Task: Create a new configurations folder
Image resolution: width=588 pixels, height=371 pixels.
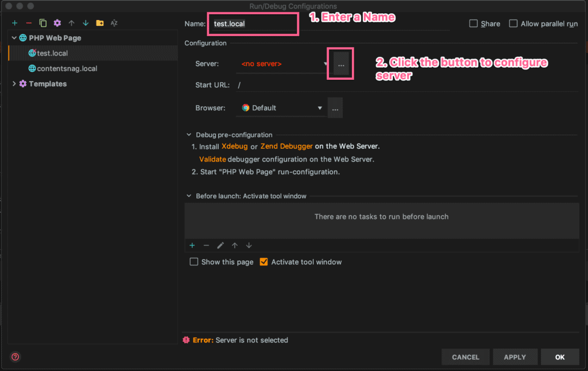Action: [99, 23]
